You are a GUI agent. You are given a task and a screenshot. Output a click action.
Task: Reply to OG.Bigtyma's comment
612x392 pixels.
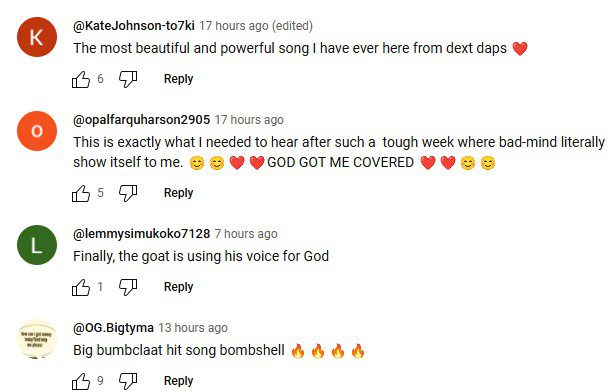coord(178,381)
